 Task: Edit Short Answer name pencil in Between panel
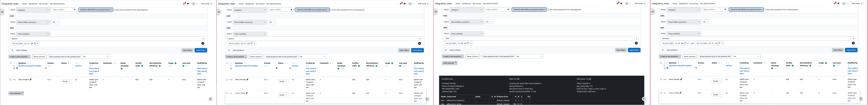pyautogui.click(x=681, y=79)
